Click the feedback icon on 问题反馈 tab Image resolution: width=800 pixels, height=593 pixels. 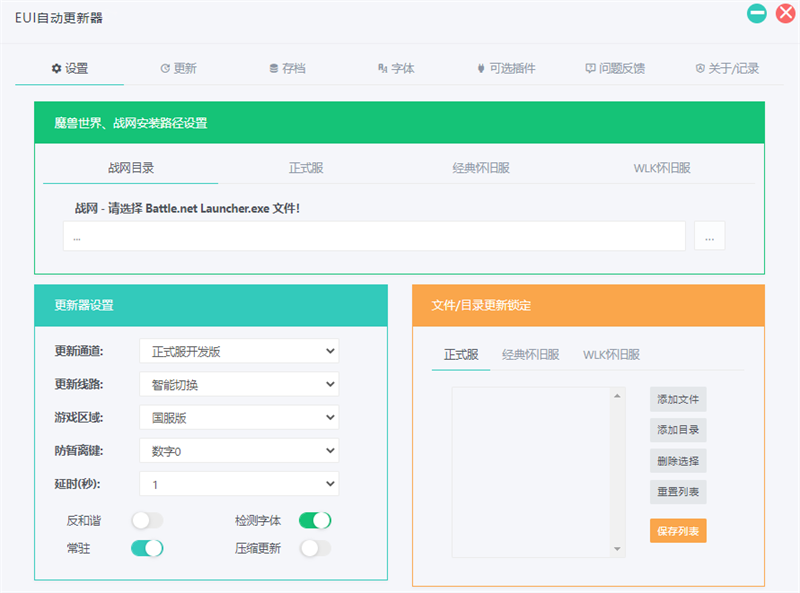tap(590, 69)
